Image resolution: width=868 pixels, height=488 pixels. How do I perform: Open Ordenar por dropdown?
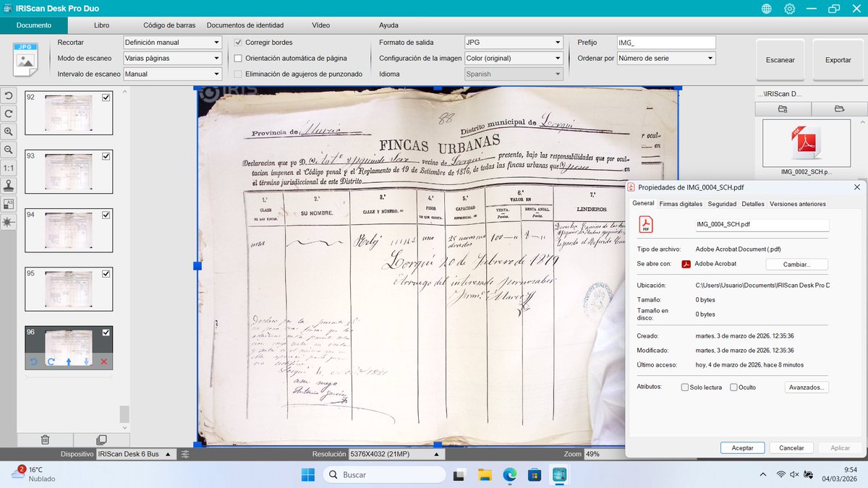click(666, 58)
